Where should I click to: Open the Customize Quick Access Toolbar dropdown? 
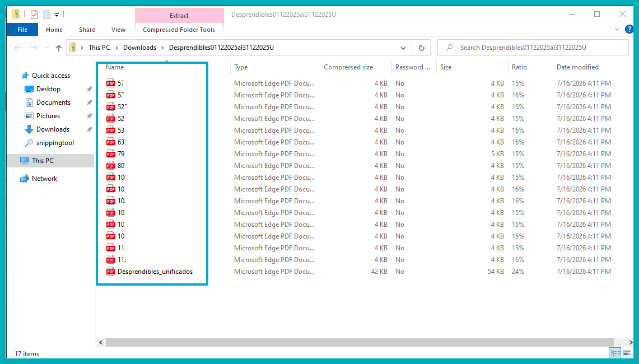point(57,15)
